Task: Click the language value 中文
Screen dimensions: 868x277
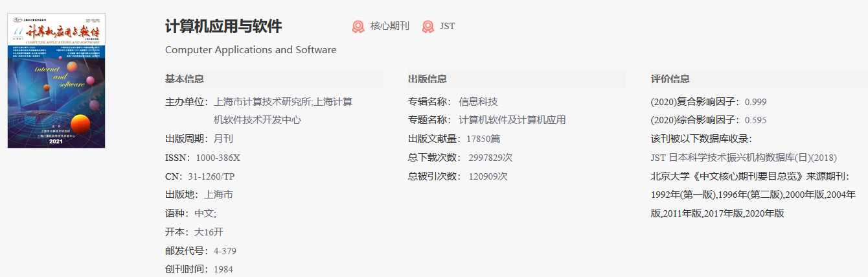Action: pyautogui.click(x=205, y=213)
